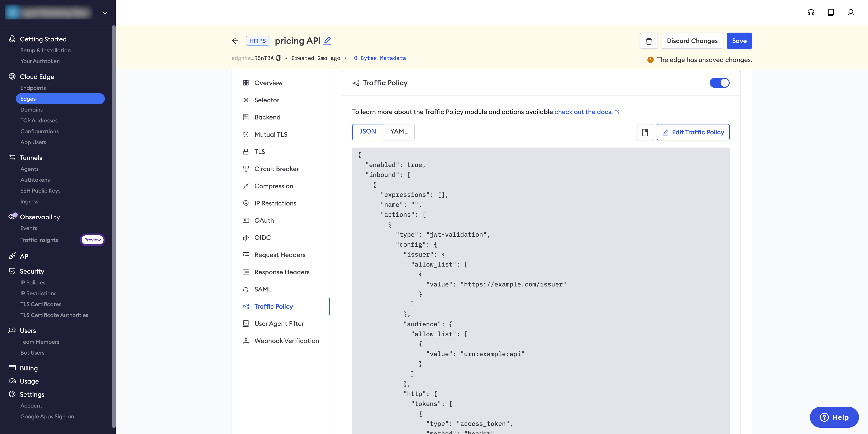The image size is (868, 434).
Task: Expand the account switcher chevron
Action: (105, 13)
